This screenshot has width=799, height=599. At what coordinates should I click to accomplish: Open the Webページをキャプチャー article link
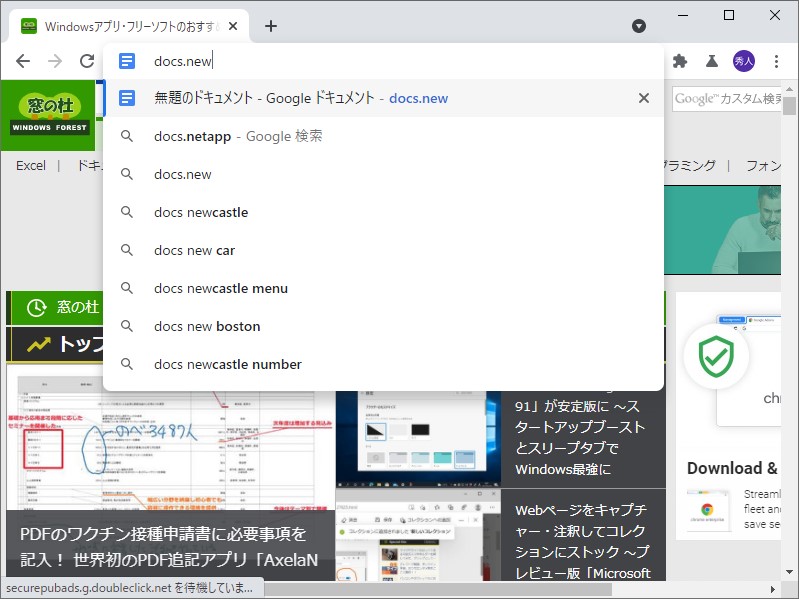point(582,541)
